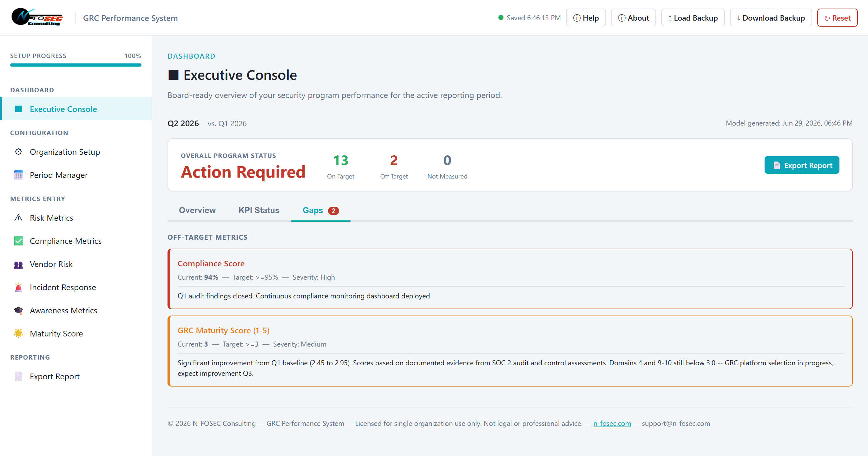Image resolution: width=868 pixels, height=456 pixels.
Task: Click the Awareness Metrics graduation cap icon
Action: [18, 310]
